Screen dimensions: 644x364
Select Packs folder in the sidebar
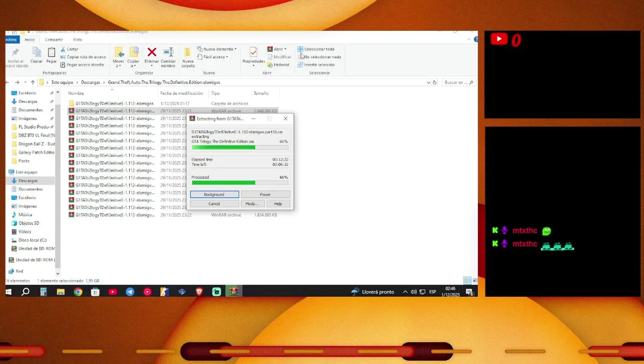pyautogui.click(x=21, y=161)
